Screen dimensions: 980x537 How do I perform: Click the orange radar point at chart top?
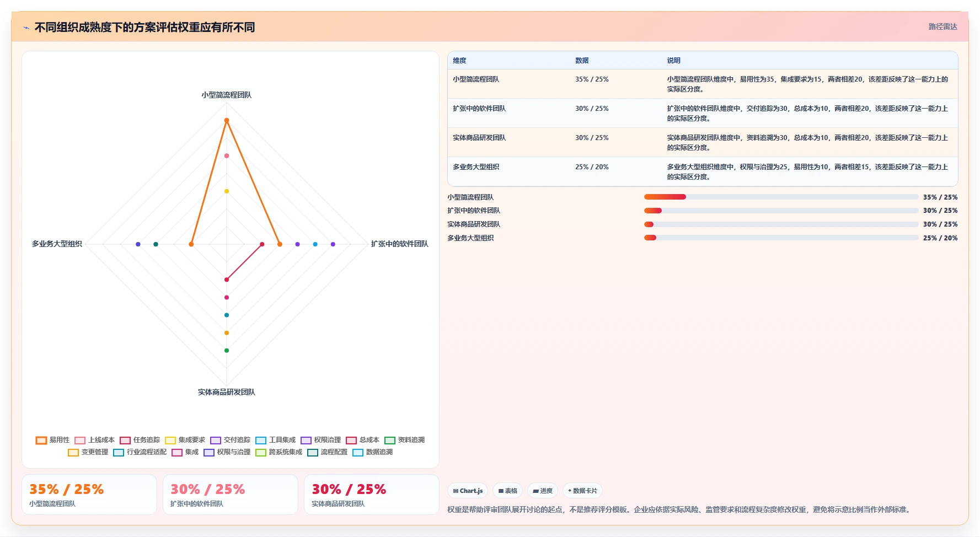(x=227, y=120)
